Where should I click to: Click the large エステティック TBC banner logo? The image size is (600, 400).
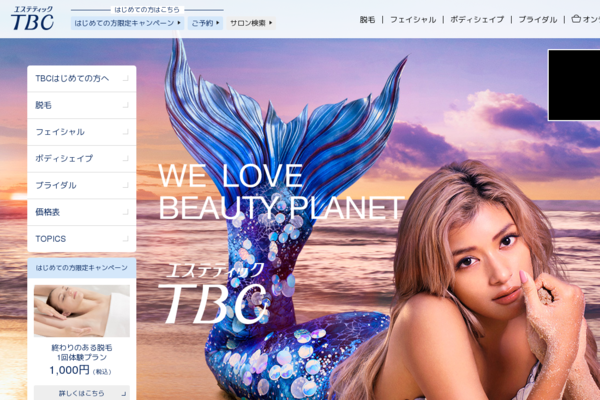(213, 294)
